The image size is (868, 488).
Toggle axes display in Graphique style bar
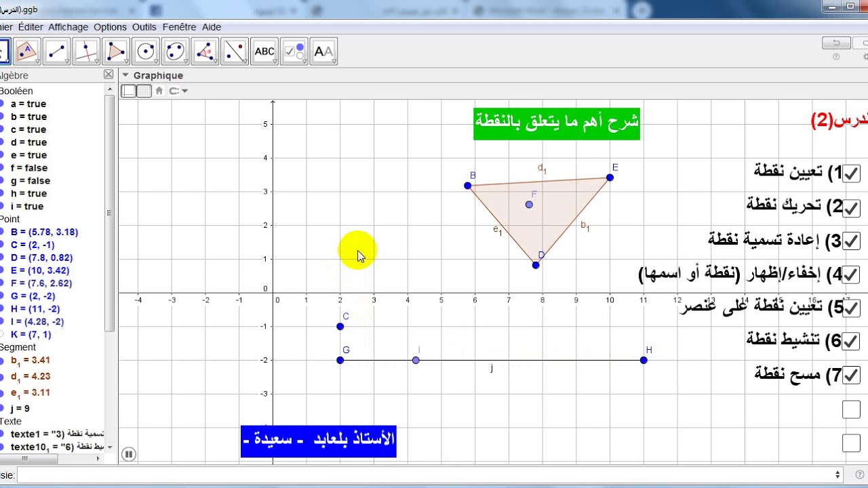[x=128, y=91]
